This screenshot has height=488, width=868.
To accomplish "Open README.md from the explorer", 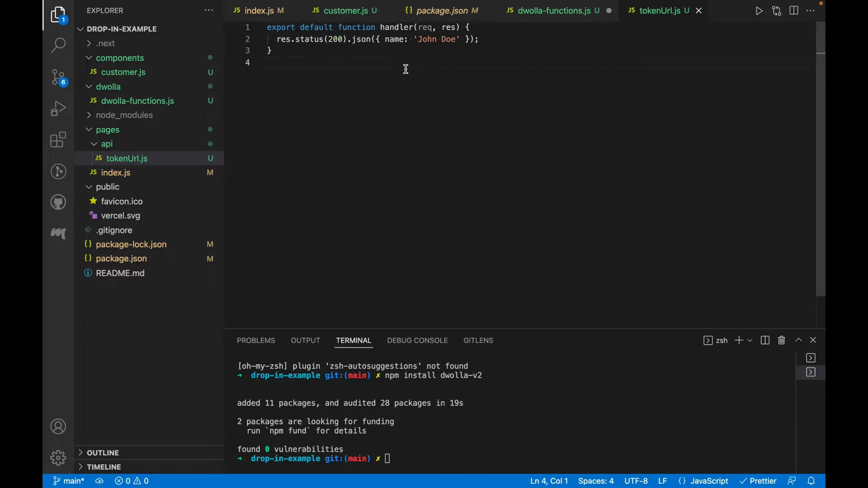I will point(120,273).
